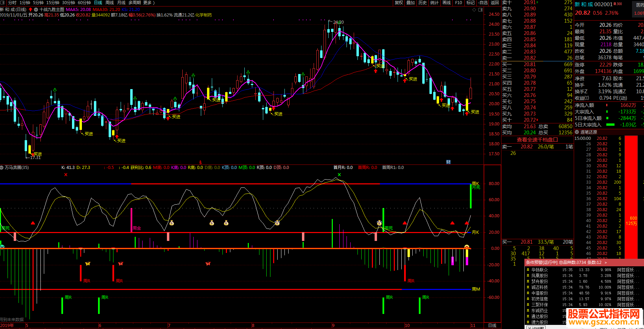Select the 15分钟 timeframe

click(53, 3)
